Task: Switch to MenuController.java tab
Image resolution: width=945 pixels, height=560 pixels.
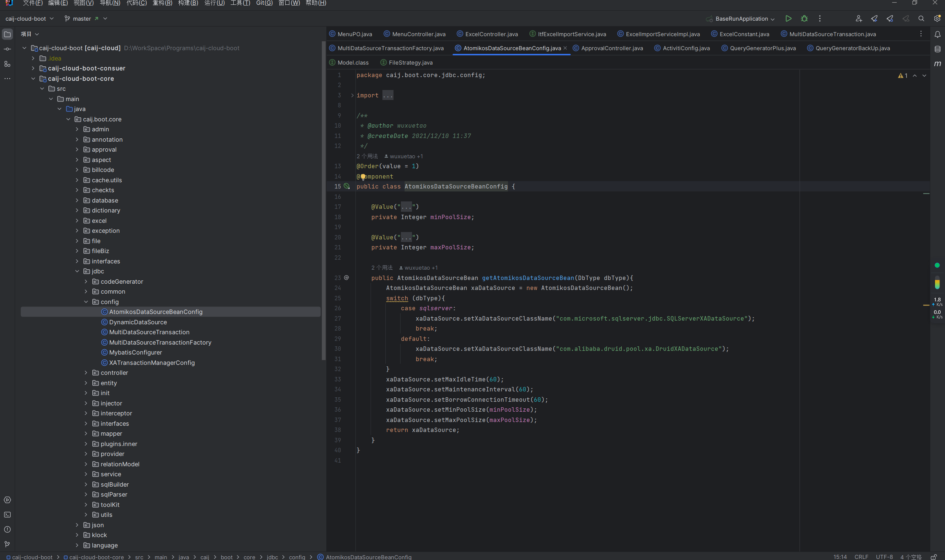Action: tap(415, 34)
